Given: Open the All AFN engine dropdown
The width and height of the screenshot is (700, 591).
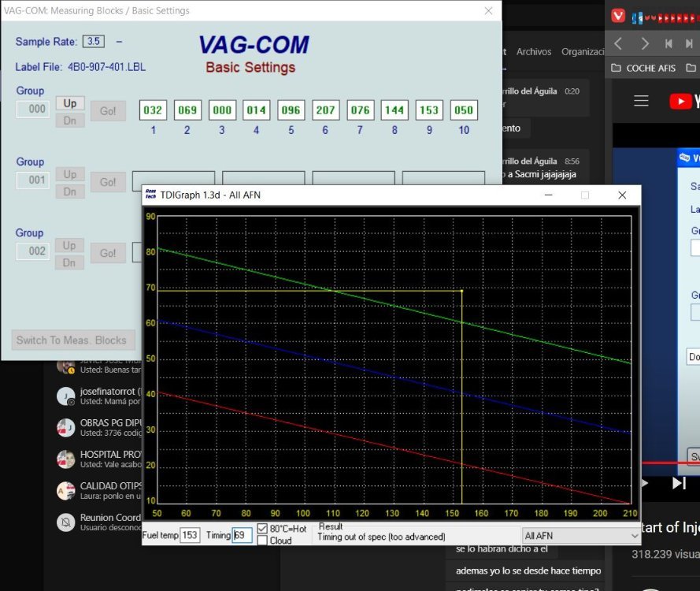Looking at the screenshot, I should (581, 536).
